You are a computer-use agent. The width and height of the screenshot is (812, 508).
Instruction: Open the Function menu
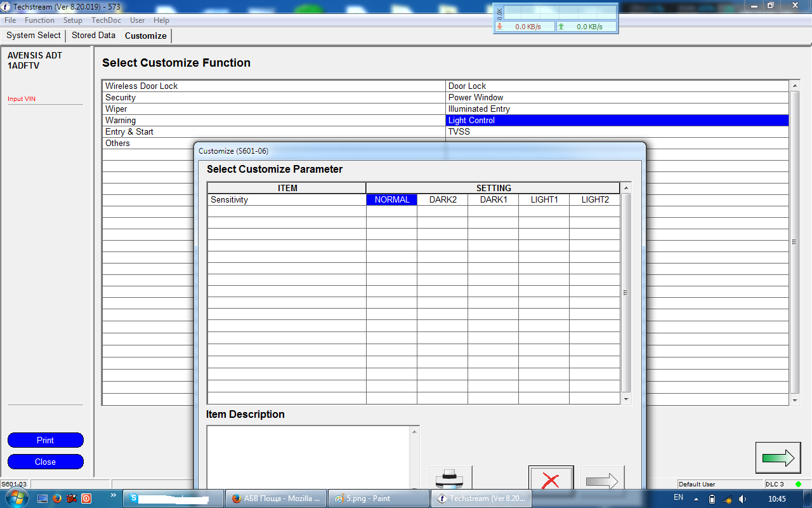(39, 20)
